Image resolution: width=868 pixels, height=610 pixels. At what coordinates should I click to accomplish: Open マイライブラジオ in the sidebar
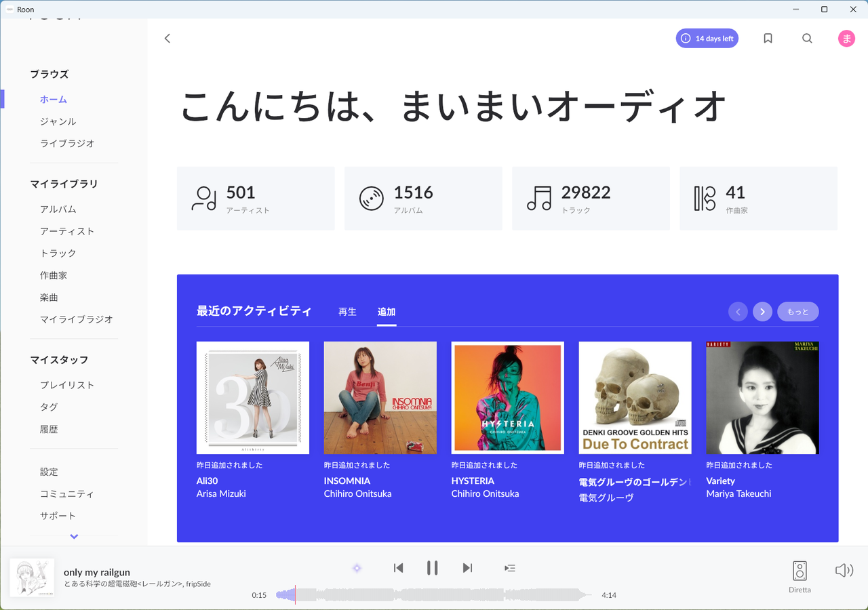pyautogui.click(x=77, y=319)
